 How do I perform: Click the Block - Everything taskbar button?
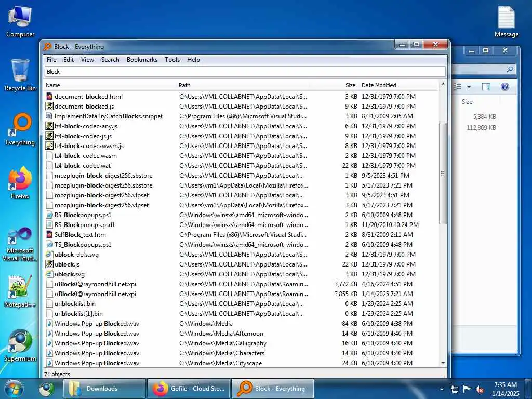(273, 389)
